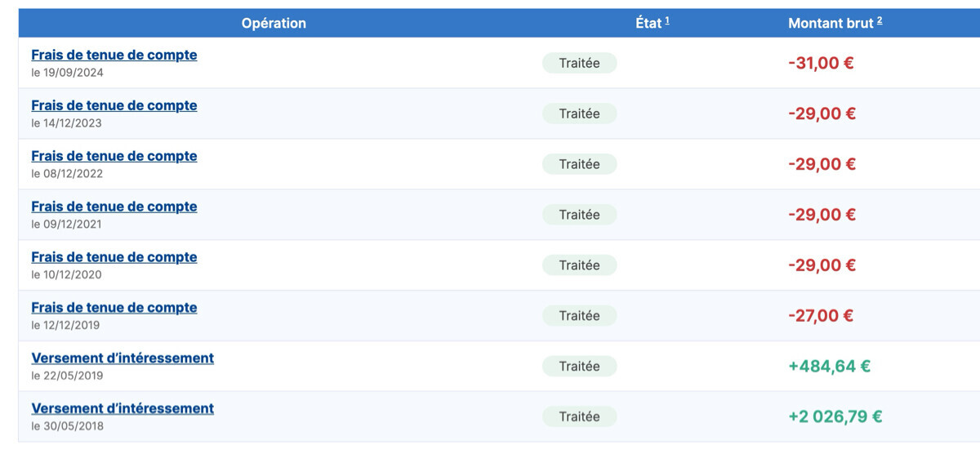Follow footnote 1 next to État
980x463 pixels.
click(x=667, y=21)
